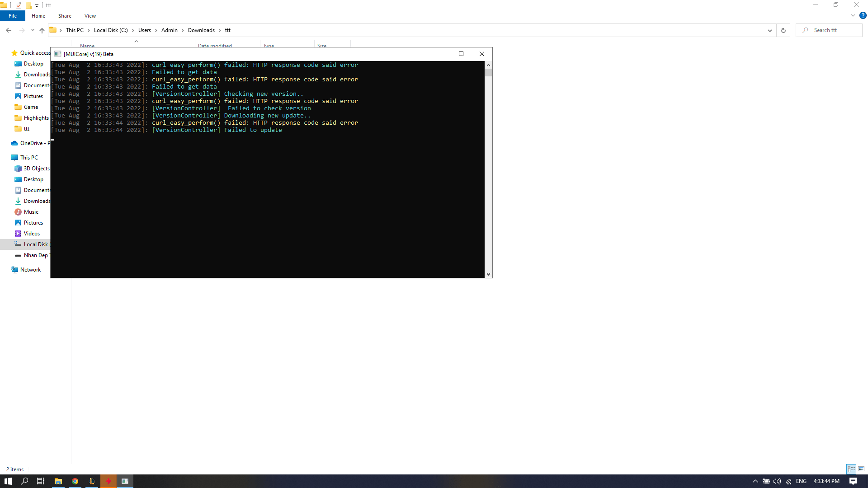The image size is (868, 488).
Task: Switch to large icons view toggle
Action: pyautogui.click(x=861, y=469)
